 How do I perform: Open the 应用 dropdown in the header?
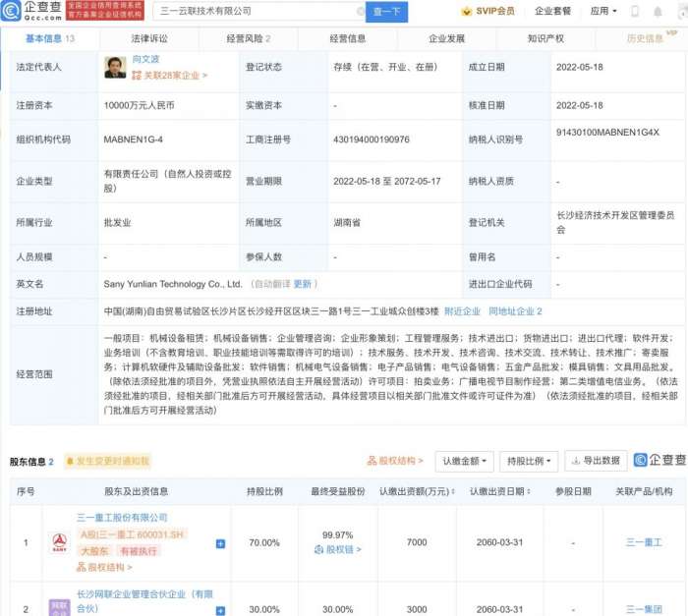602,12
